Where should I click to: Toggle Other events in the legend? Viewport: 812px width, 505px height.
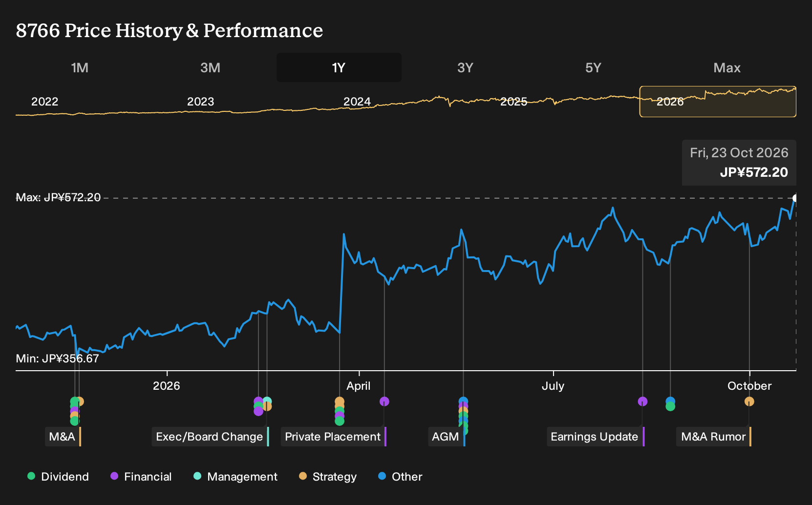[x=400, y=477]
